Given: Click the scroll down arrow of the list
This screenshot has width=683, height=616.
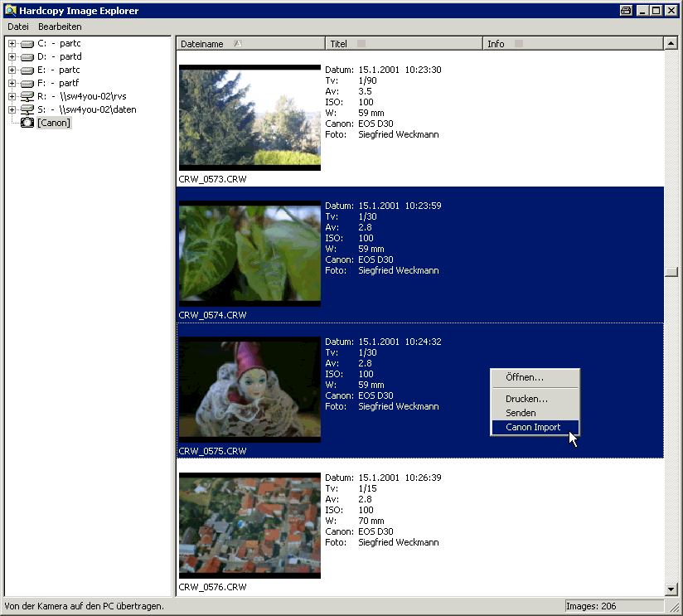Looking at the screenshot, I should [671, 589].
